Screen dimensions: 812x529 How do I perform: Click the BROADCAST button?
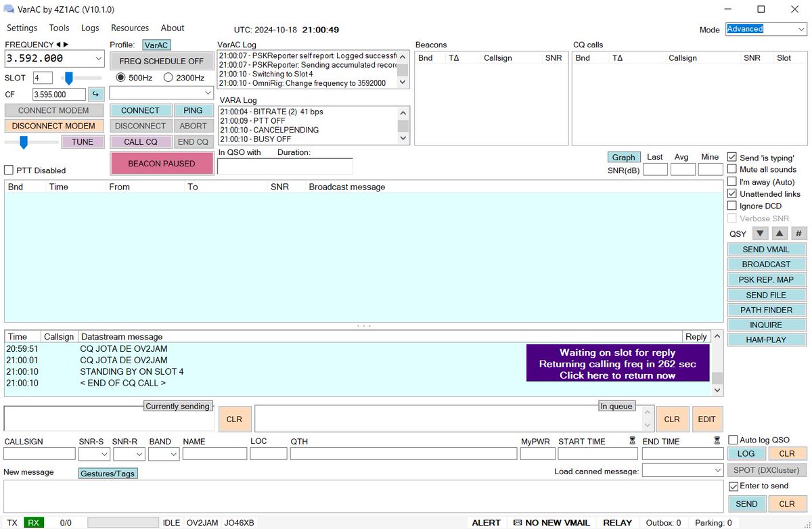(767, 264)
